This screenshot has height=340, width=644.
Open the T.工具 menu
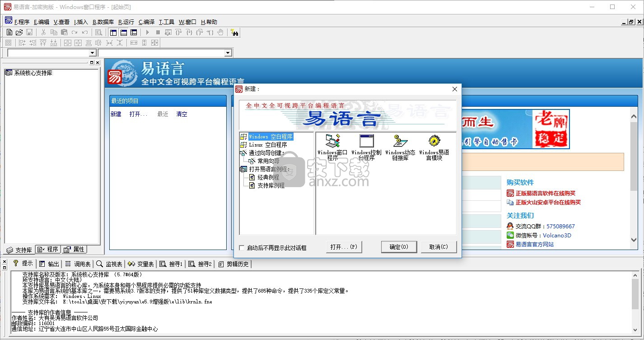(167, 22)
